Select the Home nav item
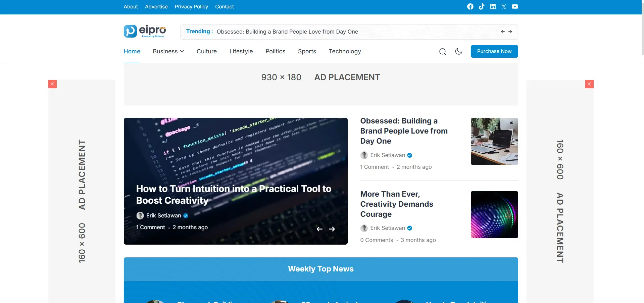 (x=132, y=51)
